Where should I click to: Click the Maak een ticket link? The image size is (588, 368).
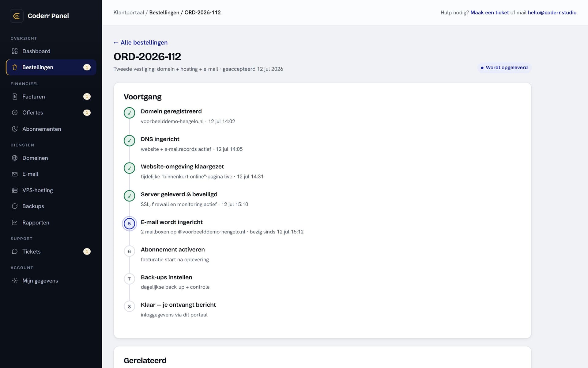pyautogui.click(x=489, y=13)
